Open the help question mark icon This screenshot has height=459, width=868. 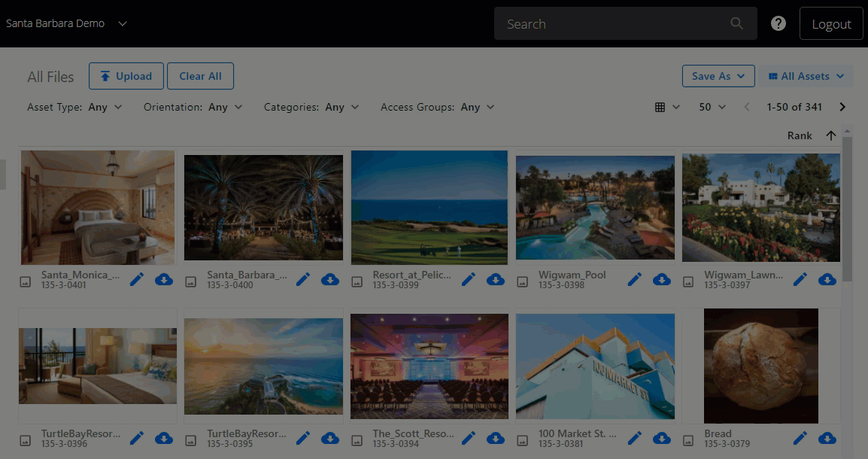[778, 23]
